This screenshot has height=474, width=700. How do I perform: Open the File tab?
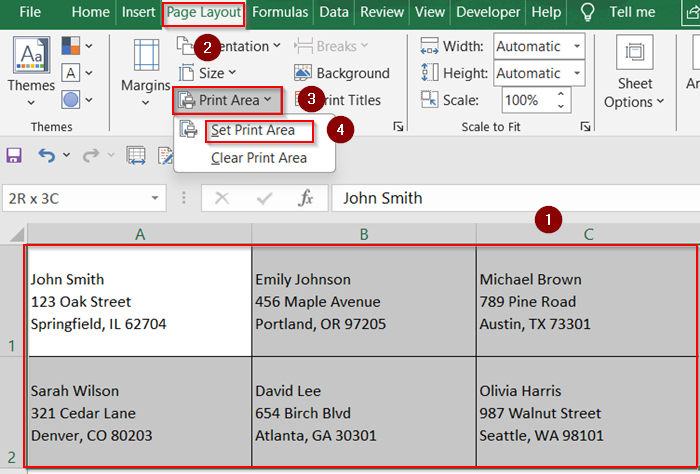tap(30, 12)
